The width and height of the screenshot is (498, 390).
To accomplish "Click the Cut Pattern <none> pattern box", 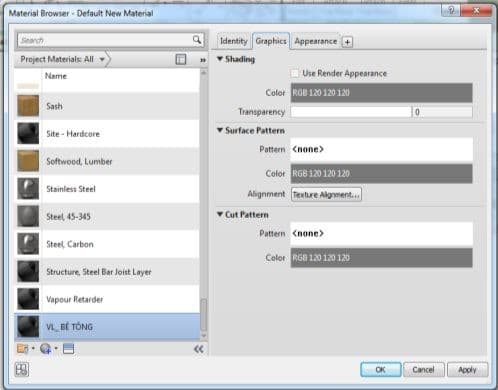I will point(381,234).
